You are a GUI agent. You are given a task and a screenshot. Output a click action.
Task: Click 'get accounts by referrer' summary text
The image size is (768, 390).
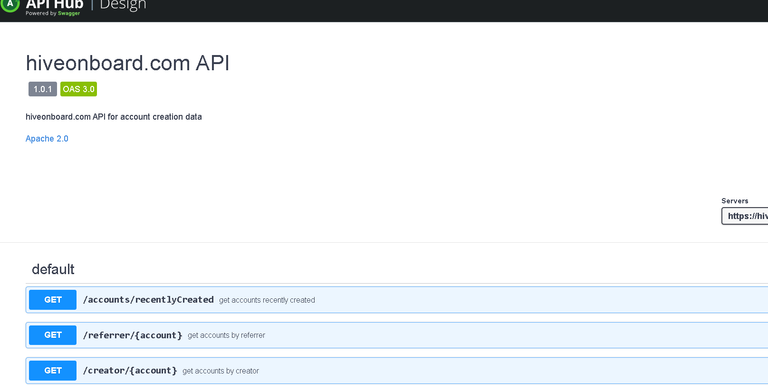click(x=226, y=335)
